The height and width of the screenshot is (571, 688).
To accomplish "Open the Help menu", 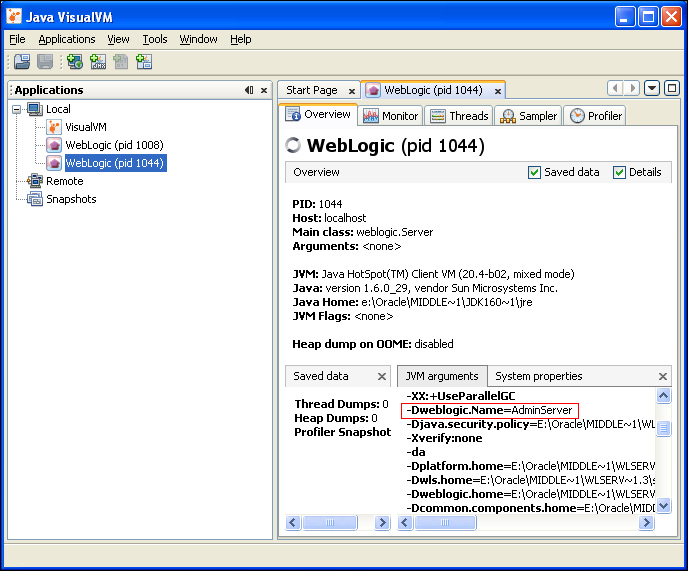I will [240, 40].
